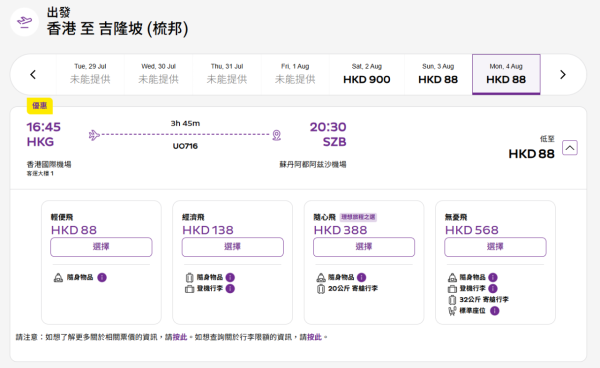Image resolution: width=600 pixels, height=368 pixels.
Task: Click personal item bag icon in 輕便飛 card
Action: tap(58, 278)
